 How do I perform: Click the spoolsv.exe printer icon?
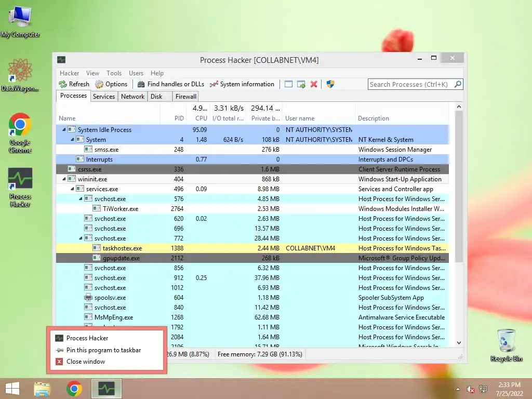click(x=88, y=298)
